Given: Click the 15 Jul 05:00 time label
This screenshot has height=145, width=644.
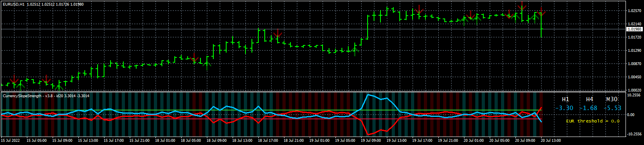Looking at the screenshot, I should 37,141.
